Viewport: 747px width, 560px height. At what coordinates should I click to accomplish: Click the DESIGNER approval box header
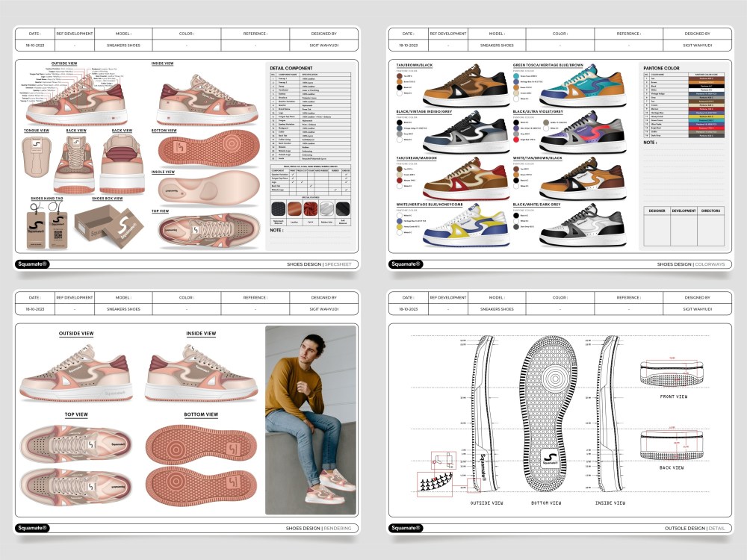coord(657,211)
